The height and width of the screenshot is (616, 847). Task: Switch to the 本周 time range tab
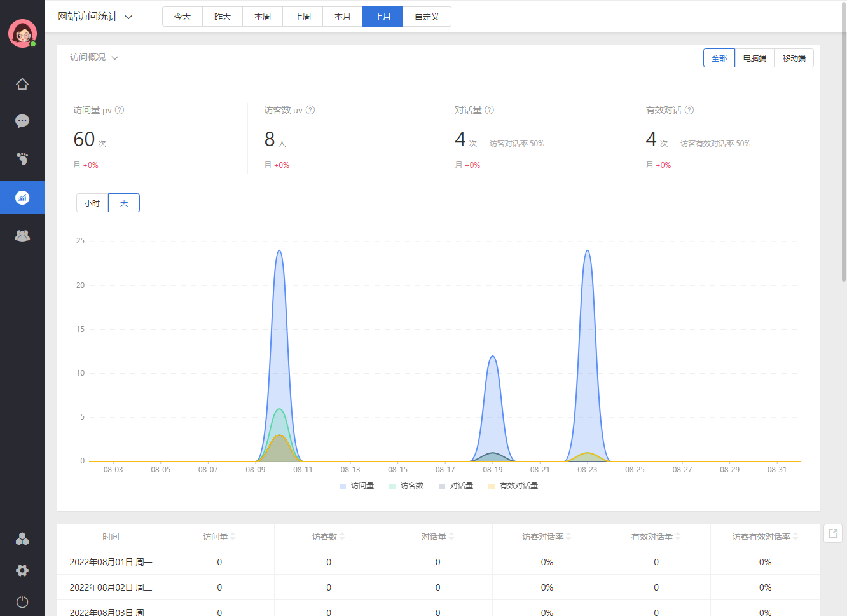(263, 17)
